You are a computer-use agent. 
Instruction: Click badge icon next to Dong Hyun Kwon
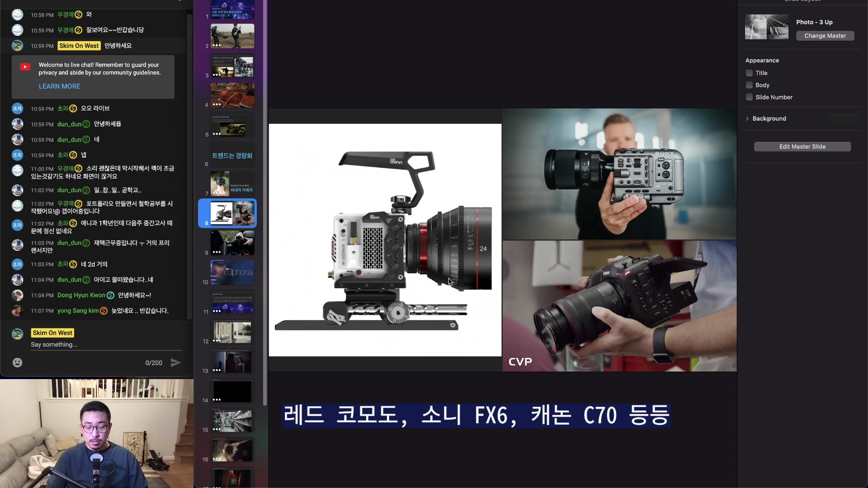click(110, 295)
